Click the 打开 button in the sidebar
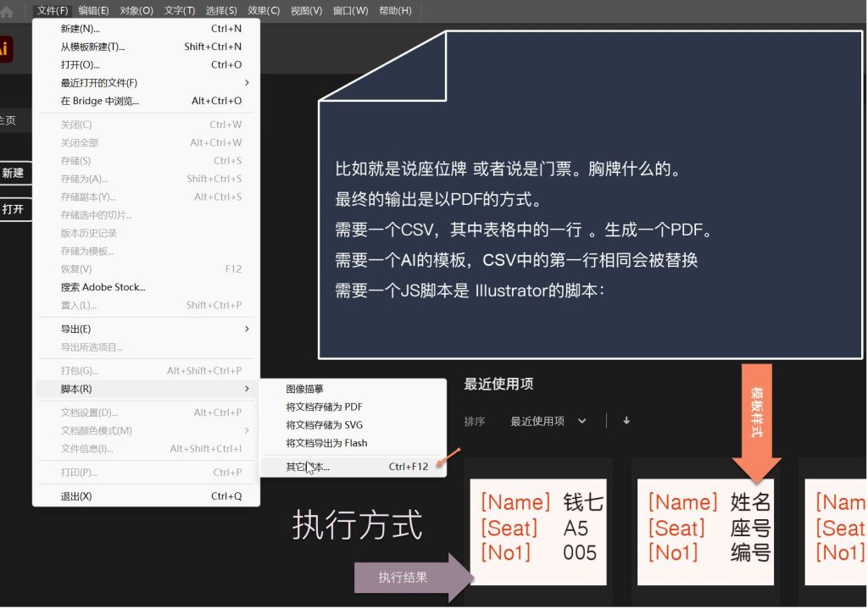 [14, 209]
